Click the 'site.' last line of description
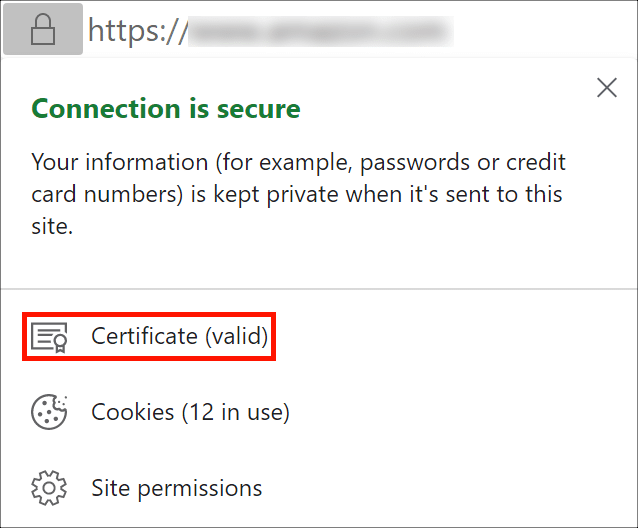 pos(52,227)
